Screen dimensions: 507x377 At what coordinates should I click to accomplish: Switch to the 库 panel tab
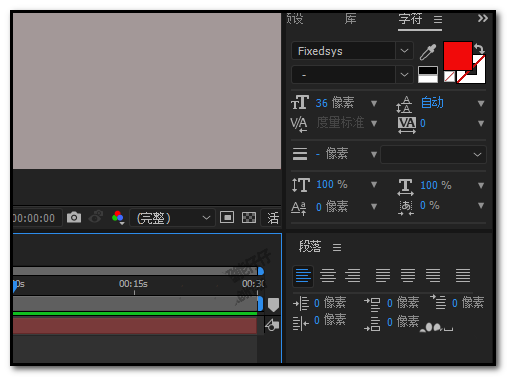click(x=350, y=19)
